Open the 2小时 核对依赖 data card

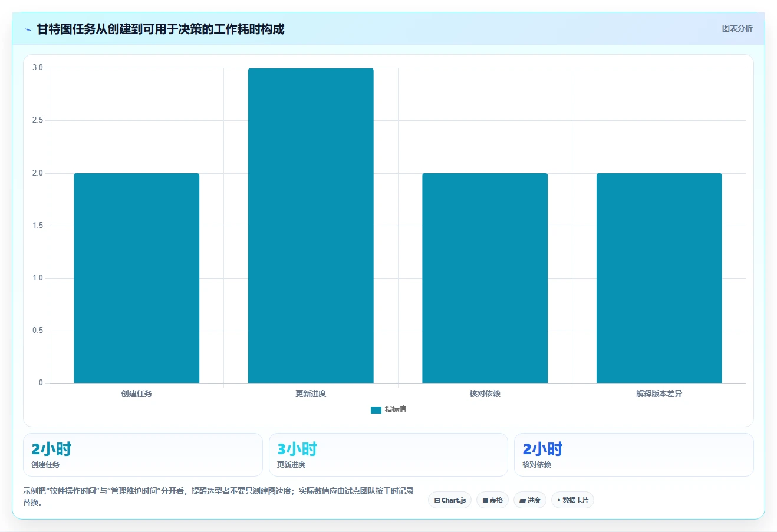[634, 455]
